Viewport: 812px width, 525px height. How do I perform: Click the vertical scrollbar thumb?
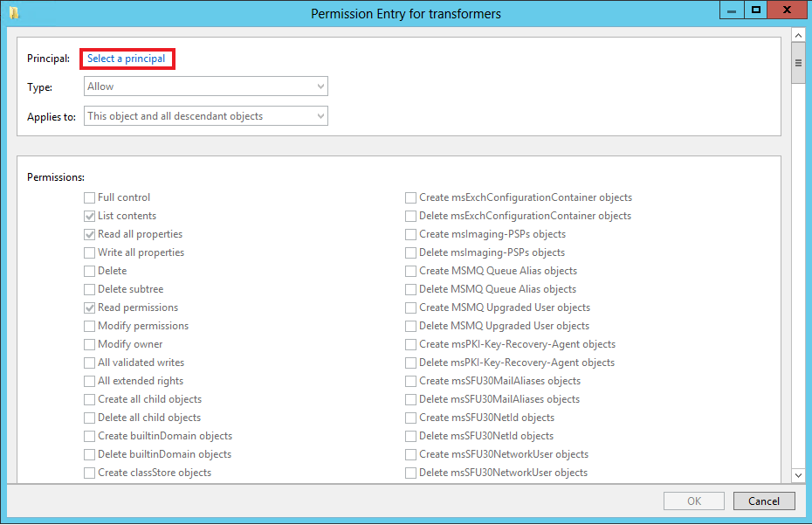(x=798, y=64)
